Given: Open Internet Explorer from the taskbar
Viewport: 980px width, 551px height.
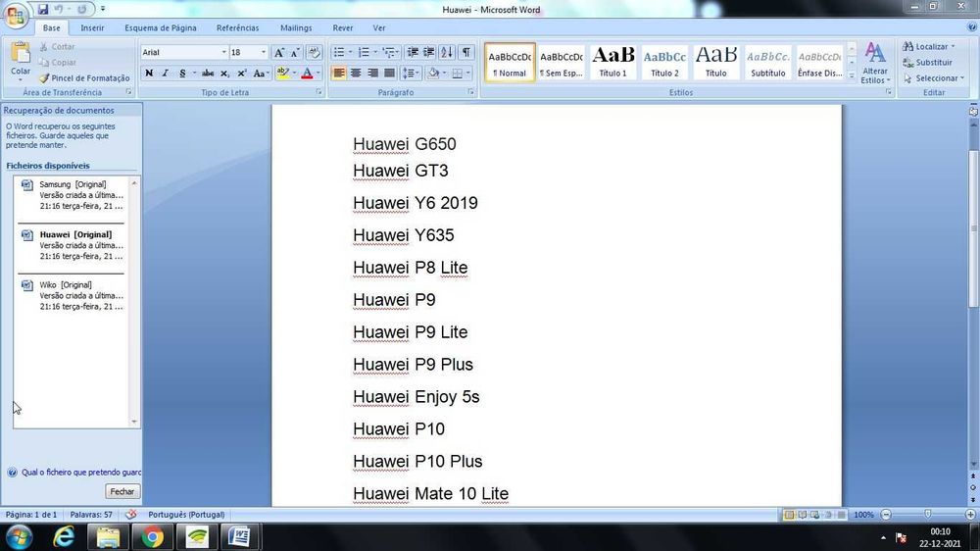Looking at the screenshot, I should click(x=64, y=537).
